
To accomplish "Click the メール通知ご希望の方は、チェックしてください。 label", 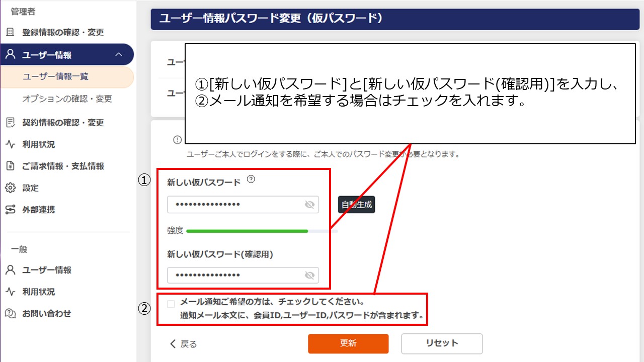I will (272, 302).
